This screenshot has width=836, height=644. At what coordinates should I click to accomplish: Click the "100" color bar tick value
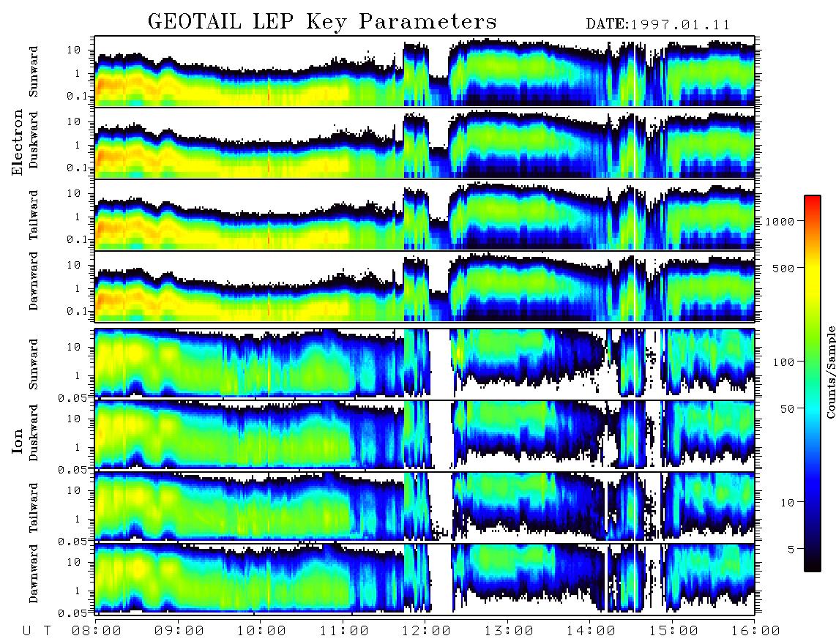click(784, 362)
